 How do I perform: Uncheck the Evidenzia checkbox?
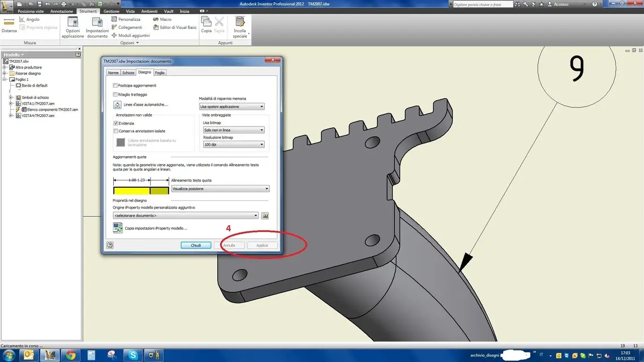click(x=116, y=123)
